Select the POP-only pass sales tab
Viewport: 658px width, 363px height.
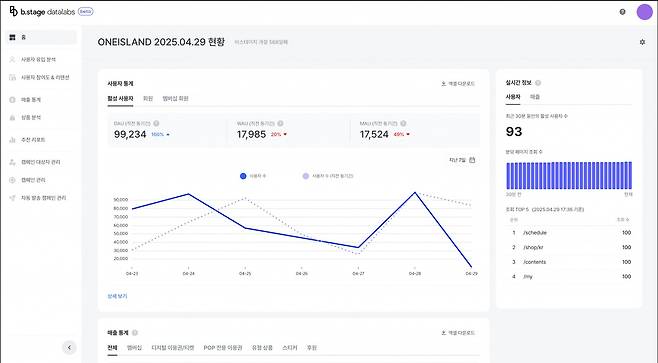tap(223, 348)
